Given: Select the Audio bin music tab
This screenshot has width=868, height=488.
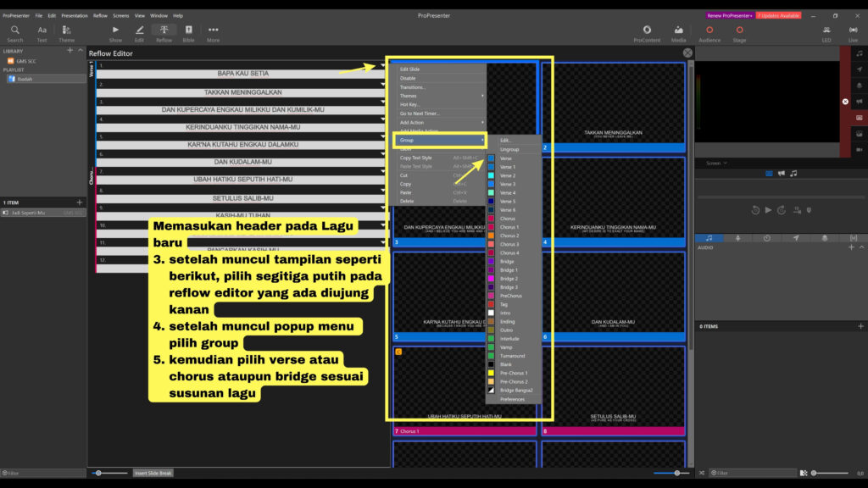Looking at the screenshot, I should (x=709, y=238).
